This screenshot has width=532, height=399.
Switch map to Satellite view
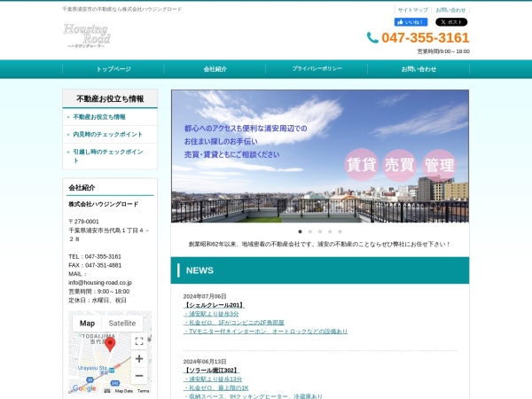coord(122,324)
